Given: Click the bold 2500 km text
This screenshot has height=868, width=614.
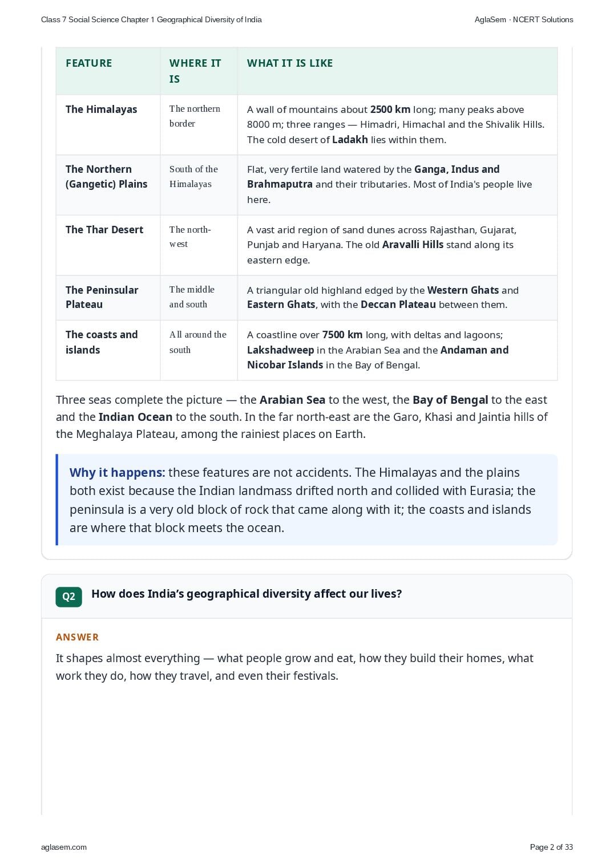Looking at the screenshot, I should (x=390, y=109).
